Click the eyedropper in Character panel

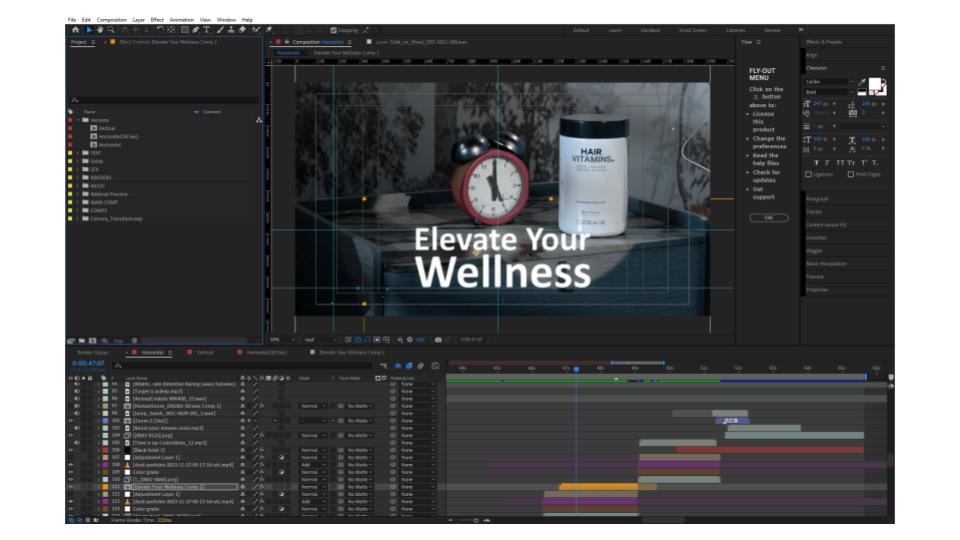tap(862, 82)
